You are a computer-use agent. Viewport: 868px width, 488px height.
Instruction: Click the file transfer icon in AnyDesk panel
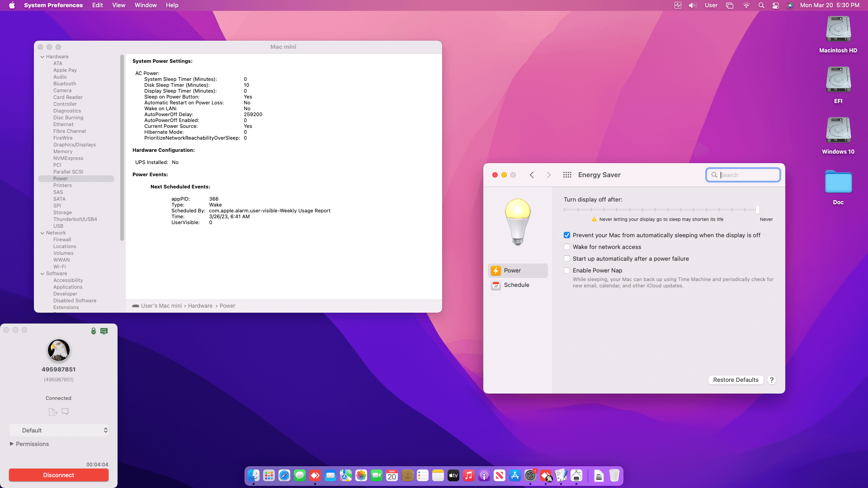tap(53, 412)
